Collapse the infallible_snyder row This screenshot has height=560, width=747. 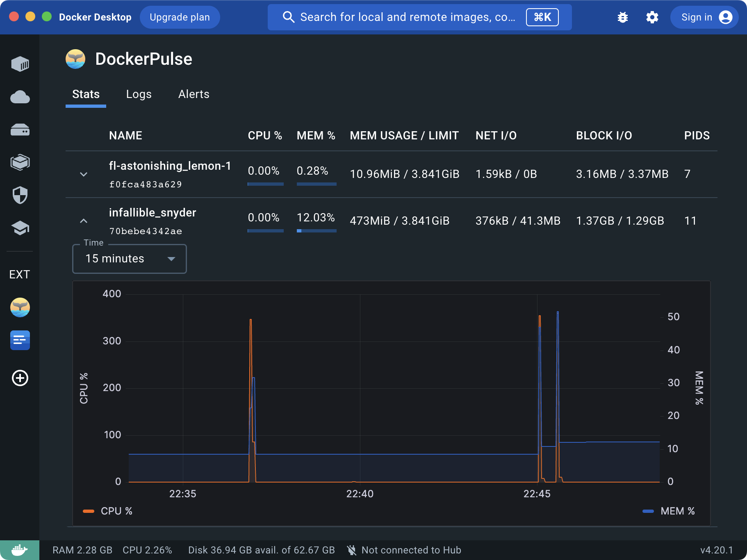click(x=84, y=221)
